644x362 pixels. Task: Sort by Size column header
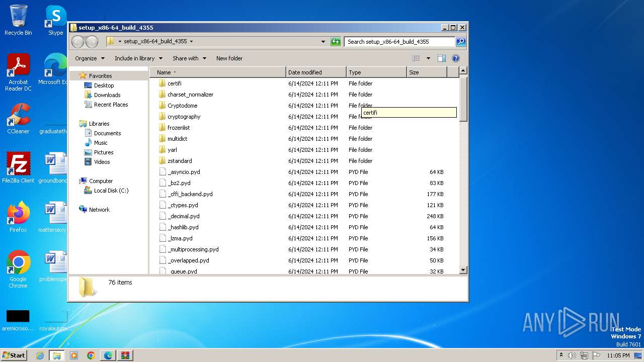[427, 72]
